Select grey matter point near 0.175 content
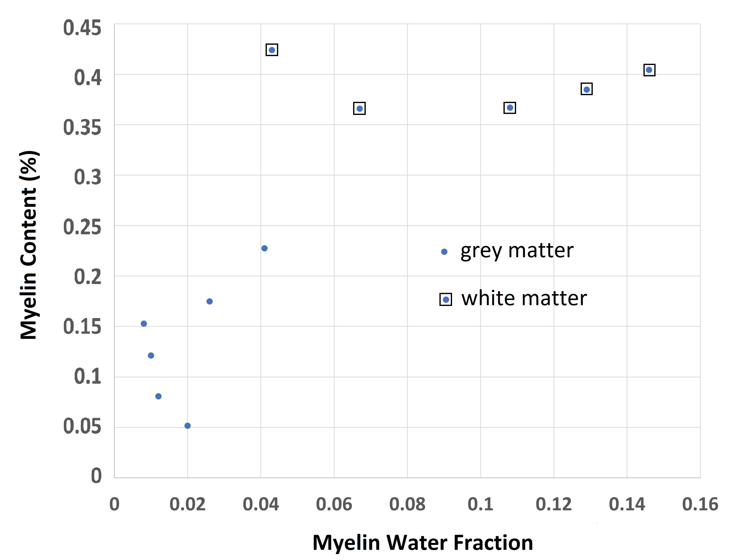The width and height of the screenshot is (730, 560). 209,301
